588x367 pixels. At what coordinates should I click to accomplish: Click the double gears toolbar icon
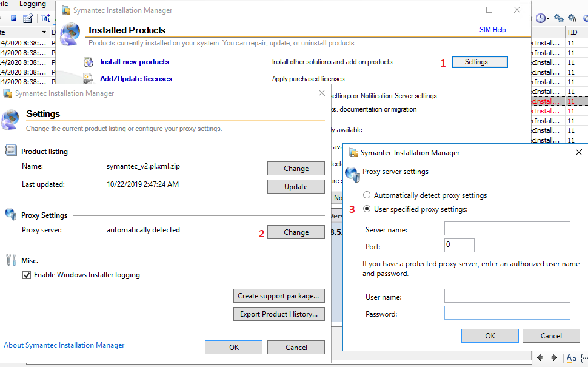(x=559, y=18)
